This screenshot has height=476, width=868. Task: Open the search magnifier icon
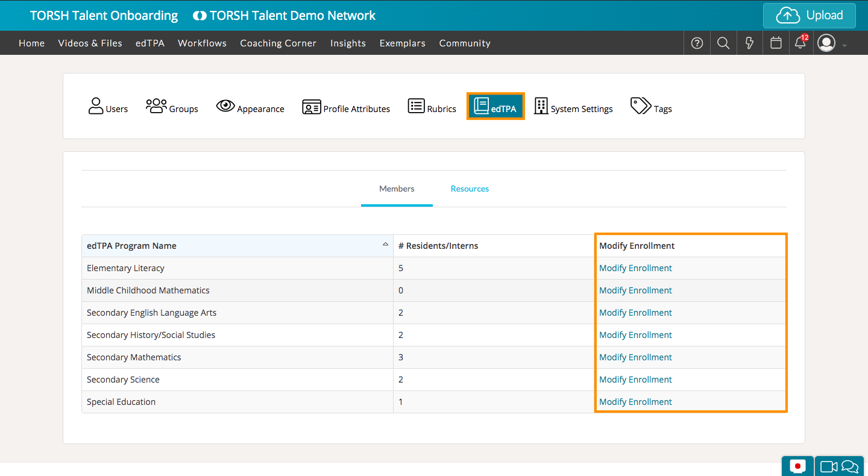click(x=723, y=43)
